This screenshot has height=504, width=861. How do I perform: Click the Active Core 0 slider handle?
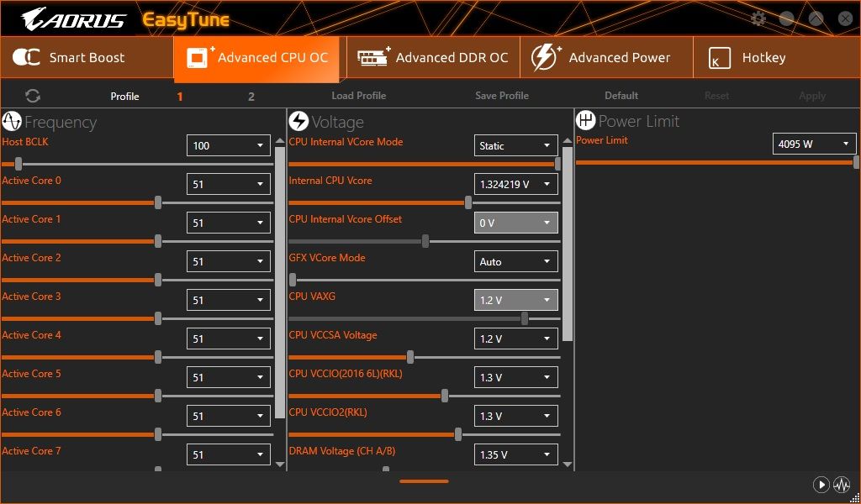tap(158, 202)
